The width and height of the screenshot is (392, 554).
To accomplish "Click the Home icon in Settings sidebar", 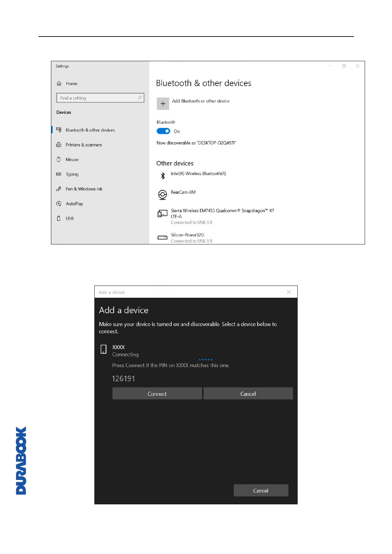I will click(59, 84).
